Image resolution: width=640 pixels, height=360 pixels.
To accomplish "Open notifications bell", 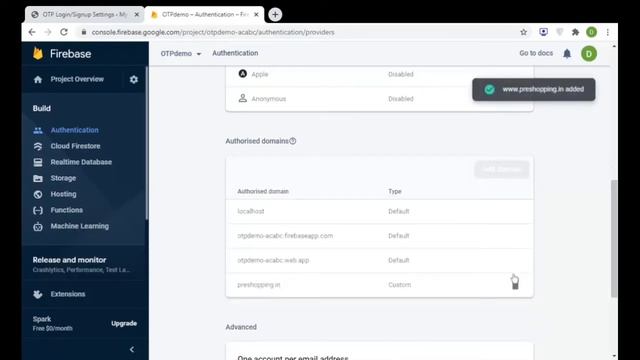I will (567, 53).
